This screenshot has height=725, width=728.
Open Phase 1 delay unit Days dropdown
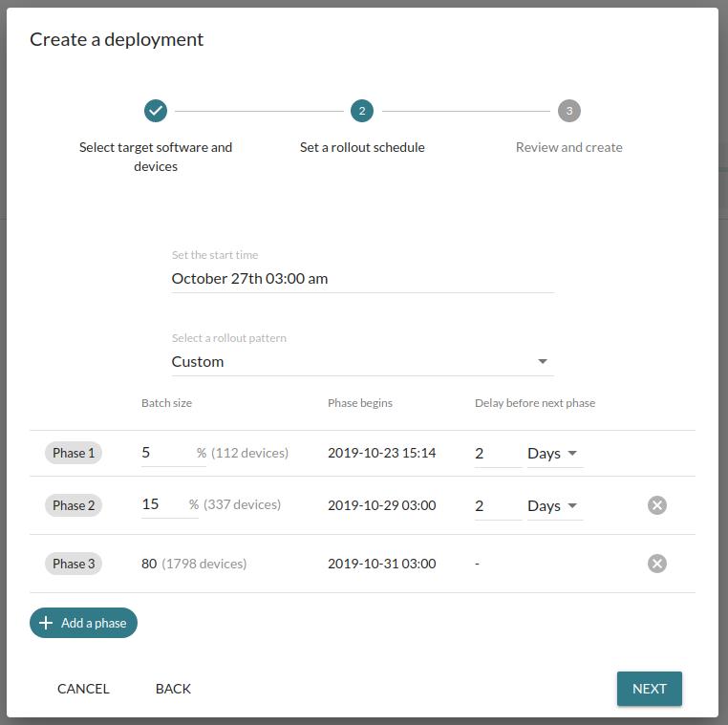tap(555, 454)
